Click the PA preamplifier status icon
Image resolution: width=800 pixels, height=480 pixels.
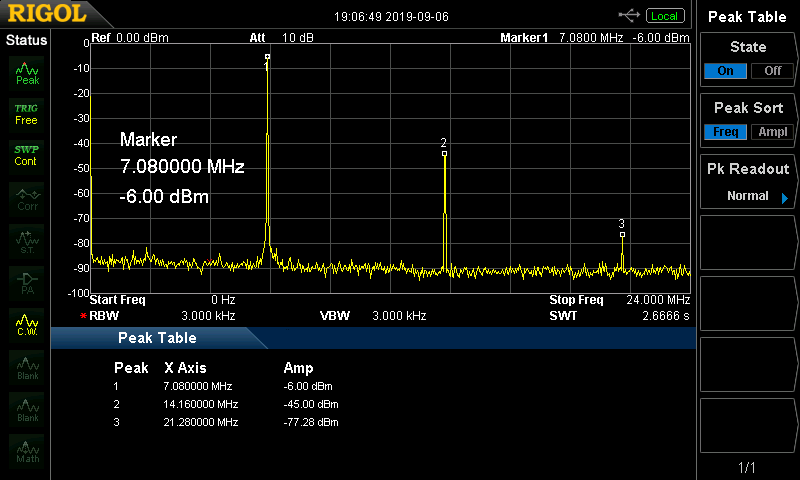pos(27,282)
